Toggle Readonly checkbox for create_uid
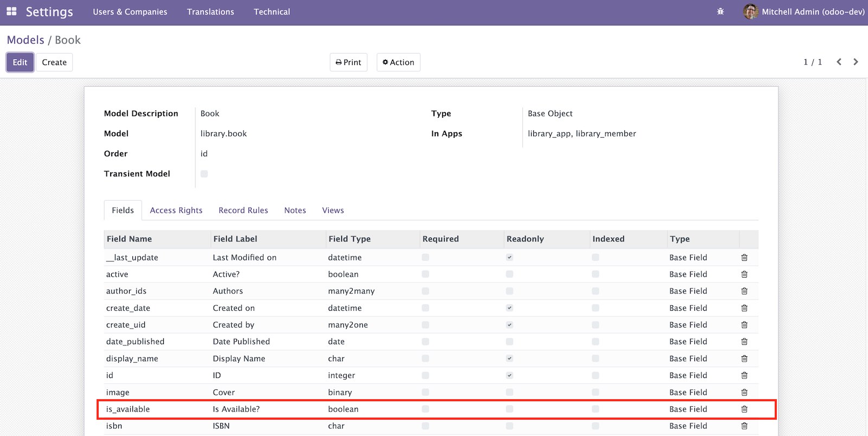868x436 pixels. [509, 325]
